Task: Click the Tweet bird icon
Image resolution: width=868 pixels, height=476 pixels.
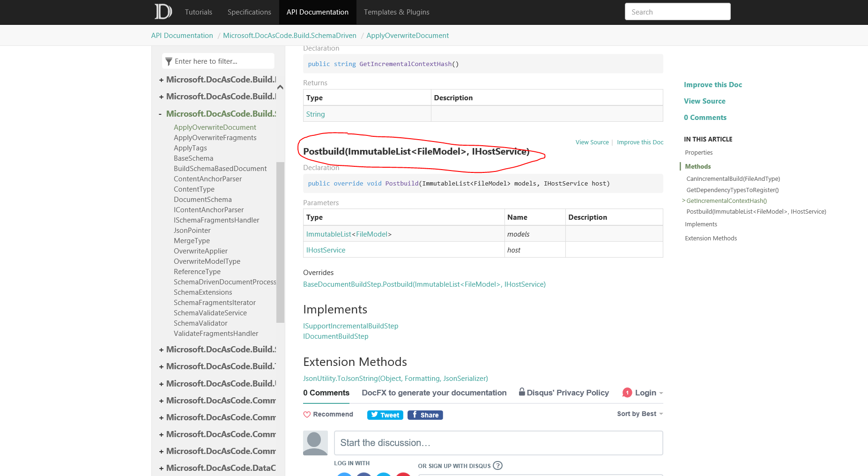Action: click(375, 415)
